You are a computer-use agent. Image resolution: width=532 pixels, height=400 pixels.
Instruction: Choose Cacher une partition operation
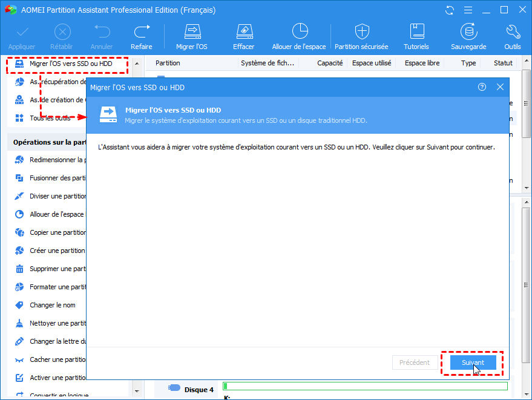[x=50, y=359]
